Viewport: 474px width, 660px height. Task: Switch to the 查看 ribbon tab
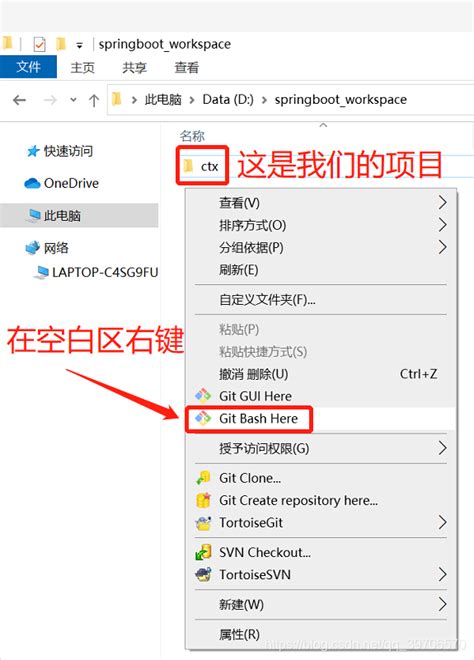186,68
